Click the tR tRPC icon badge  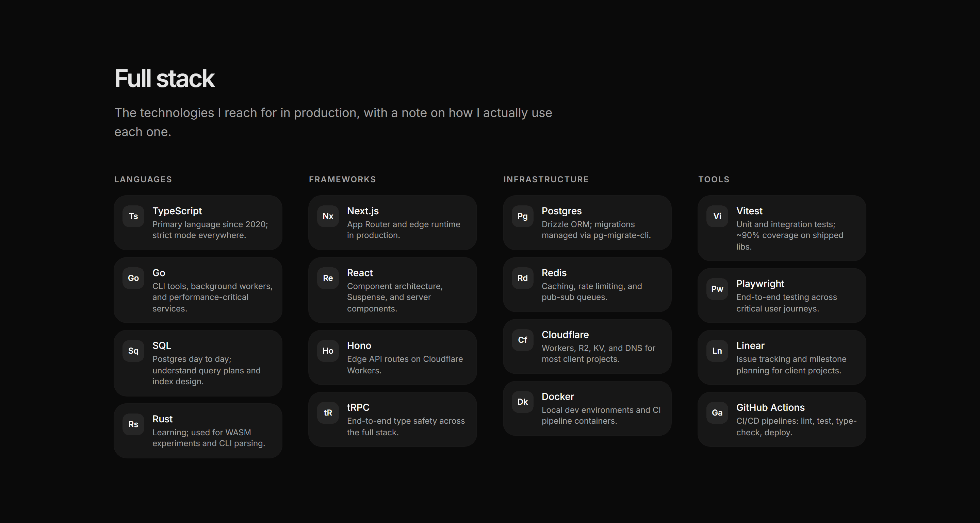328,413
